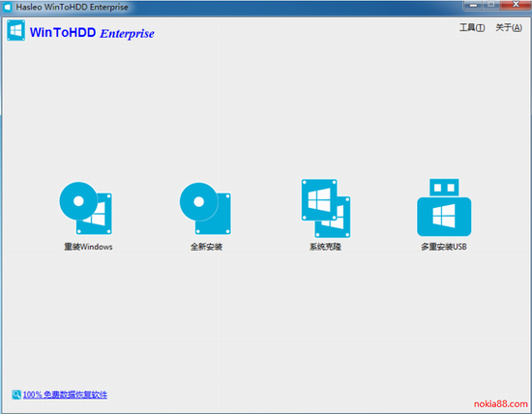Open the 100% 免费数据恢复软件 link

coord(65,395)
